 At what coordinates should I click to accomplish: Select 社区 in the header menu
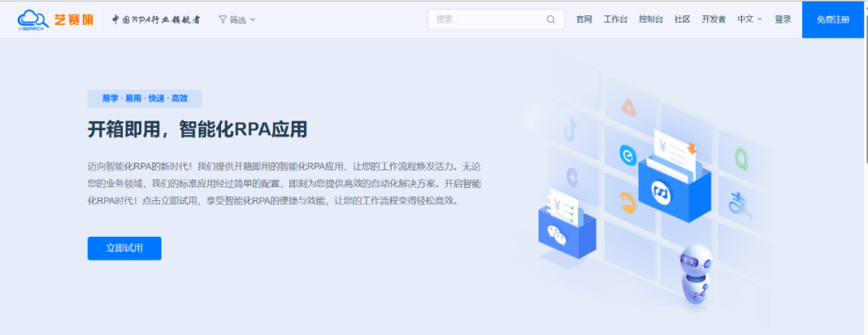point(682,19)
